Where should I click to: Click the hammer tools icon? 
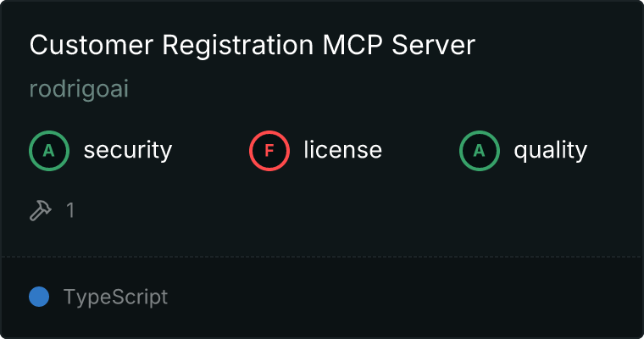41,210
